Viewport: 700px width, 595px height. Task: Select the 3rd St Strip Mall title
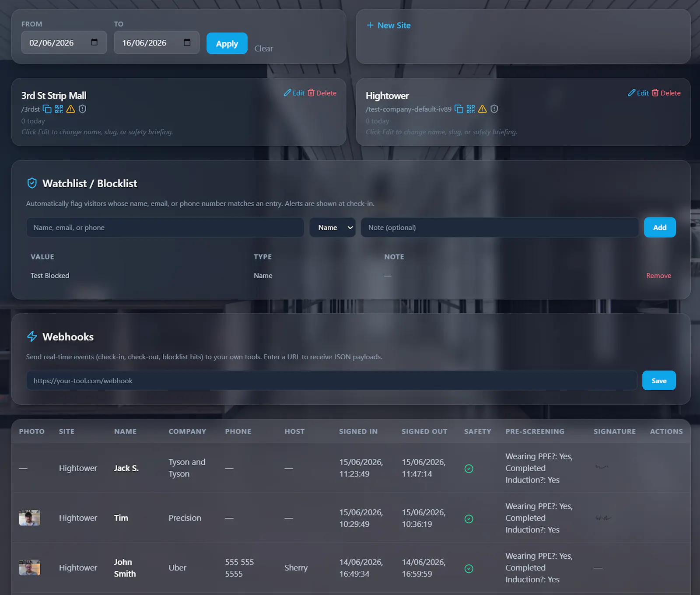click(x=54, y=95)
